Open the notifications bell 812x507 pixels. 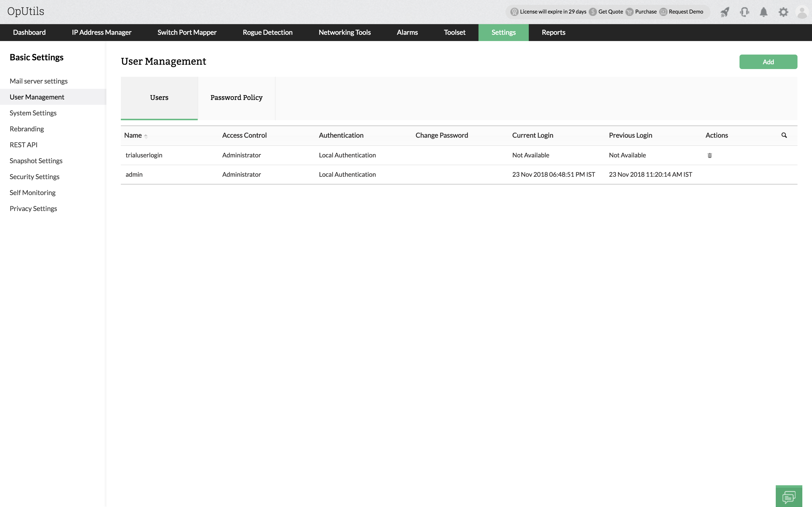click(x=764, y=12)
